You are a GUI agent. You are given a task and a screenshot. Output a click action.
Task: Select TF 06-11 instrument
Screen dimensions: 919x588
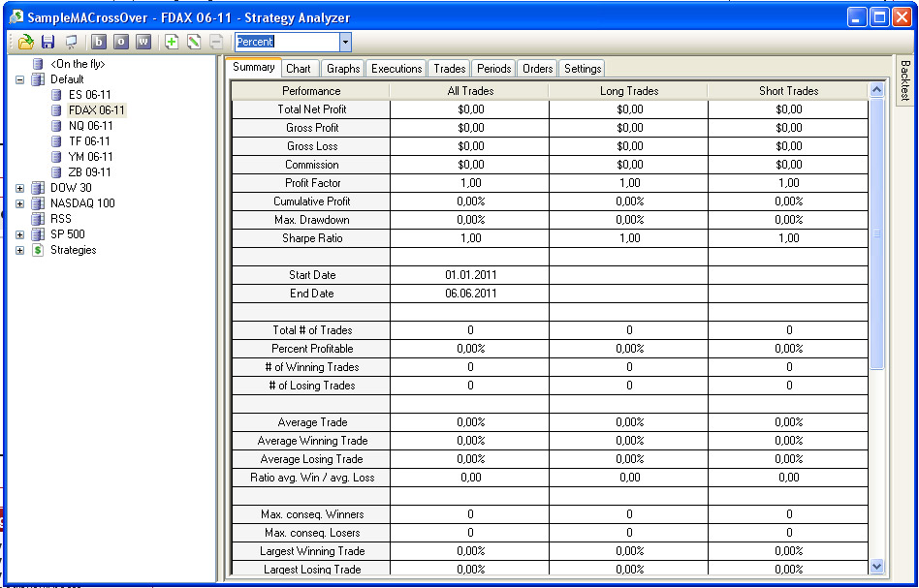(x=89, y=141)
